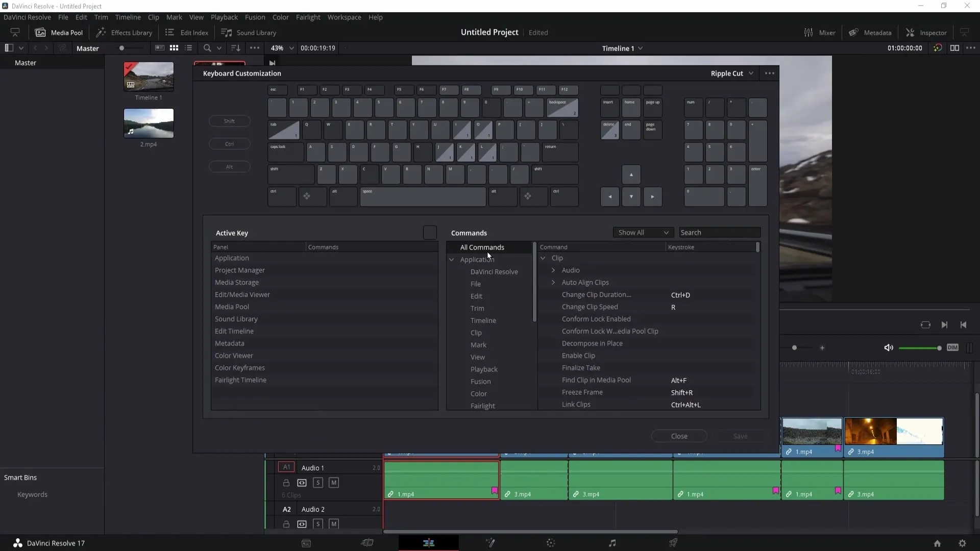Click Close button in Keyboard Customization
The width and height of the screenshot is (980, 551).
click(679, 436)
